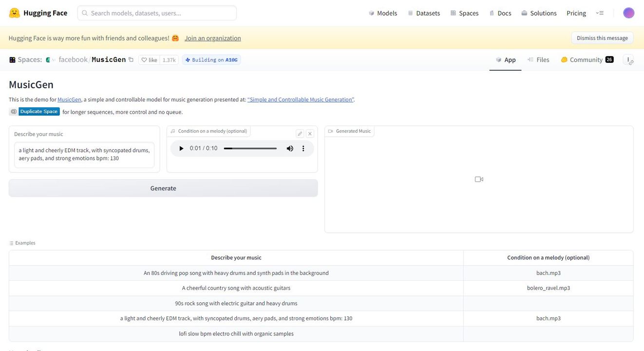The image size is (644, 351).
Task: Switch to the Community tab
Action: coord(587,60)
